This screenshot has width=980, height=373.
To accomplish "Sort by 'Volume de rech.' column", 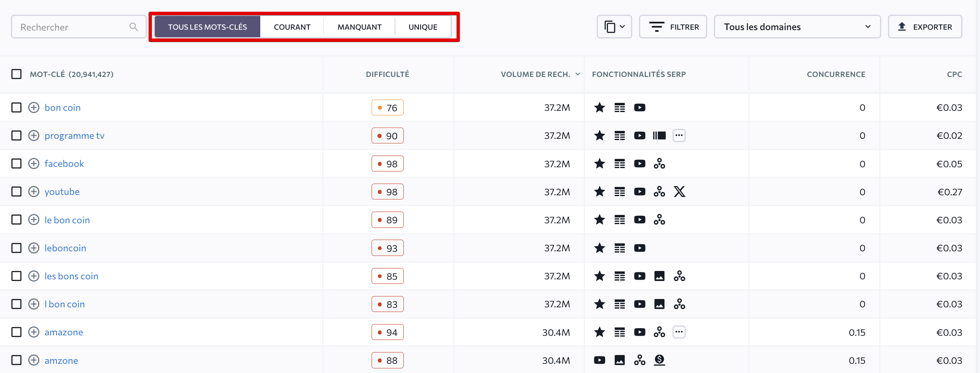I will [540, 74].
